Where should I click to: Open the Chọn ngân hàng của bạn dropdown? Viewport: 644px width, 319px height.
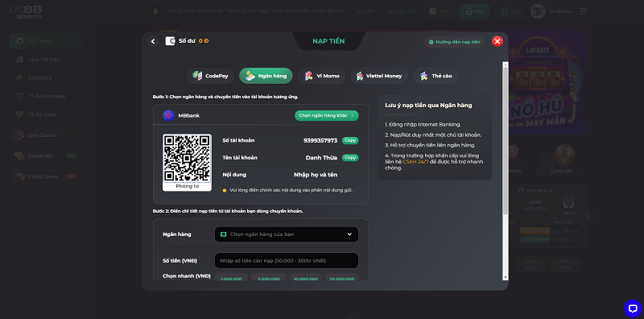(x=287, y=234)
